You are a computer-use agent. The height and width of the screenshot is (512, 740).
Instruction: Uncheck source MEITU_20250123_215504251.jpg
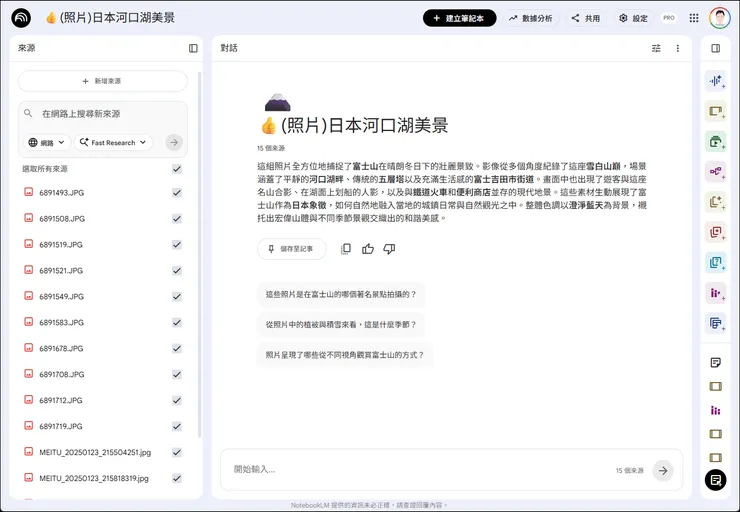[x=177, y=452]
